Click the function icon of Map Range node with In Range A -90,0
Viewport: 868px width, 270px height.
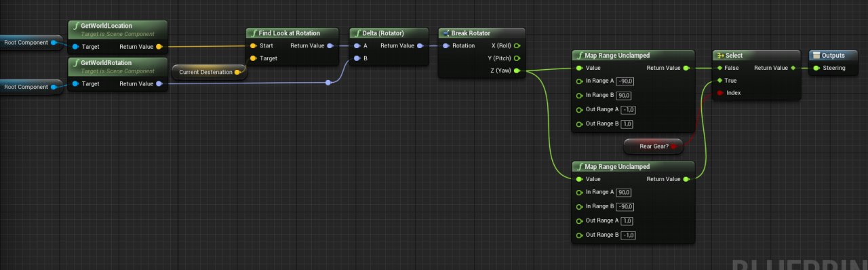(x=579, y=55)
